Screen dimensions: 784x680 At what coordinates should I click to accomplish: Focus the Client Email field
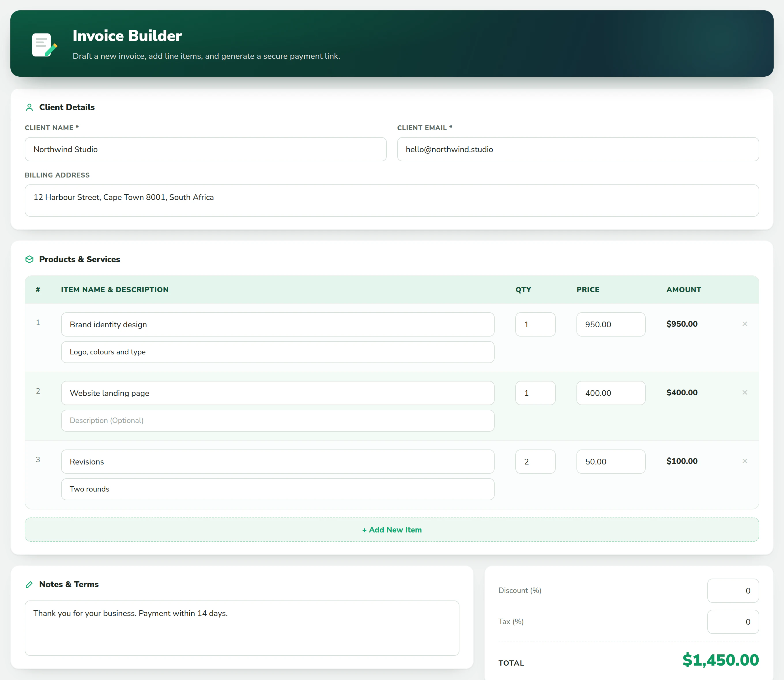pyautogui.click(x=578, y=149)
